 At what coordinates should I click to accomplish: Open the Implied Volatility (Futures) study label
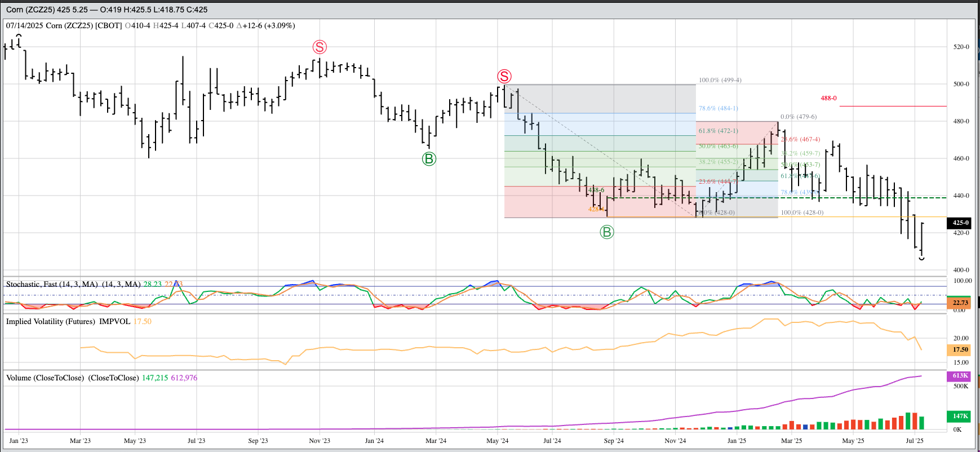tap(68, 321)
